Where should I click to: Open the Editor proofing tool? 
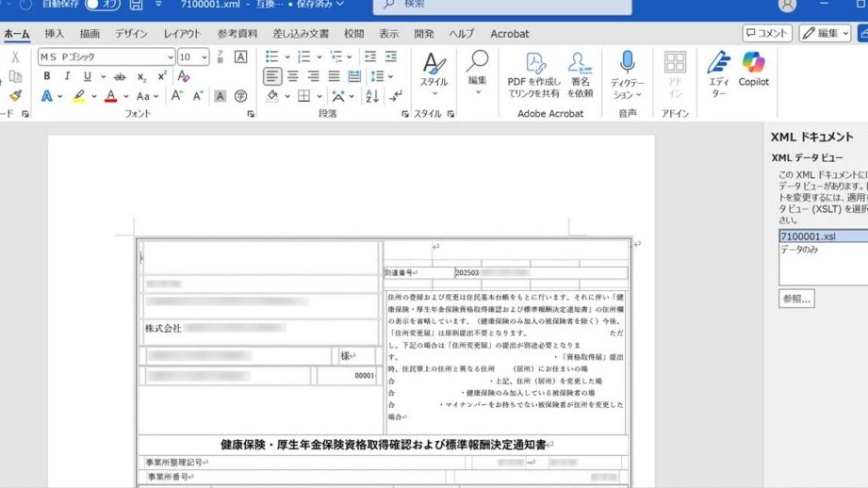719,70
